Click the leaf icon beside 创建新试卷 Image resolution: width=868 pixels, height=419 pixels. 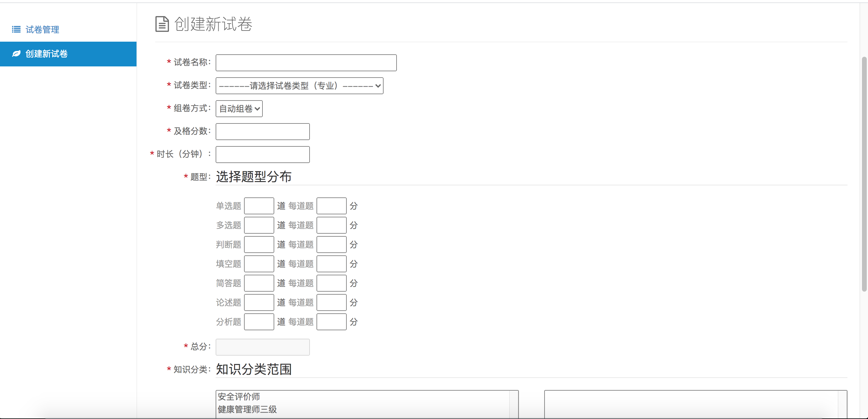(16, 54)
